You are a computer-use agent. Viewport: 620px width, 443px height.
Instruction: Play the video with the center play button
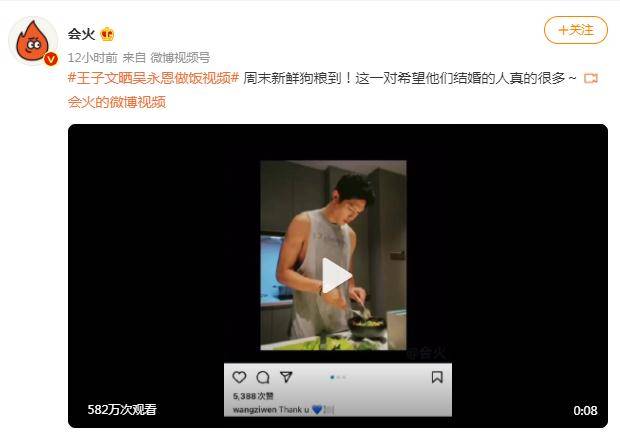coord(336,276)
